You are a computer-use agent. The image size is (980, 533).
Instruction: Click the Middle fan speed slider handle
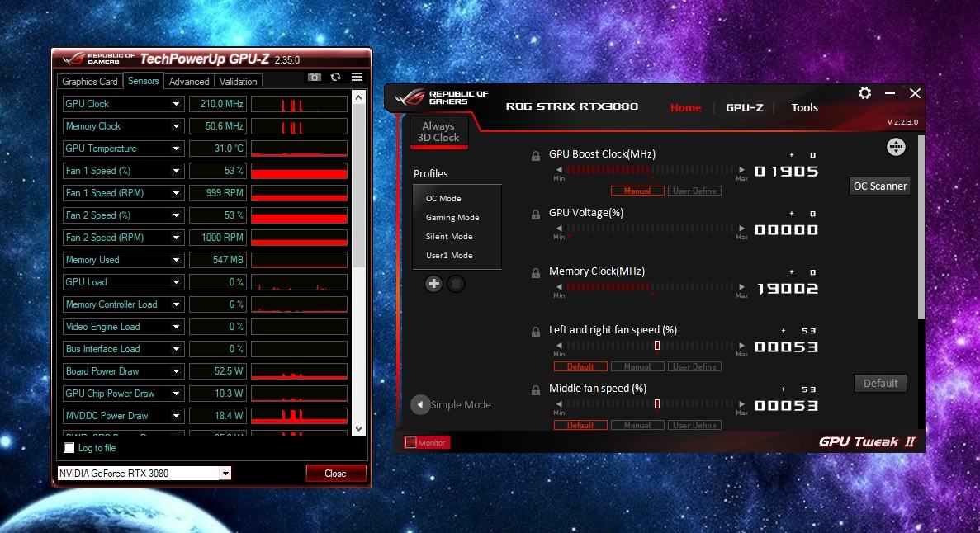(657, 404)
